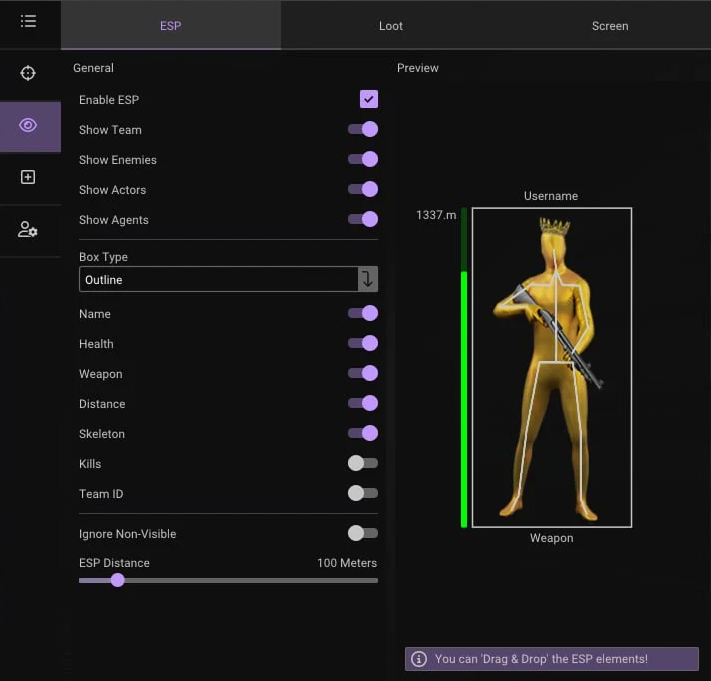Image resolution: width=711 pixels, height=681 pixels.
Task: Click the Username label in preview
Action: (x=551, y=196)
